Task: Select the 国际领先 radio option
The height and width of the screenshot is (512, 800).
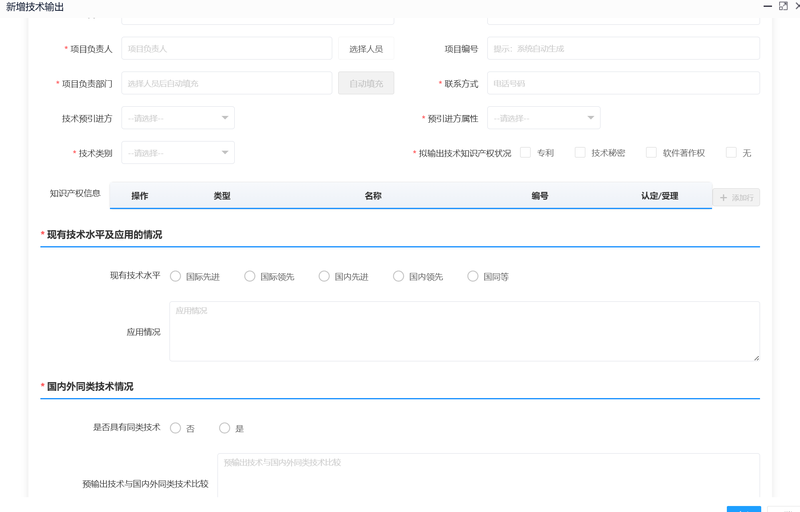Action: coord(250,276)
